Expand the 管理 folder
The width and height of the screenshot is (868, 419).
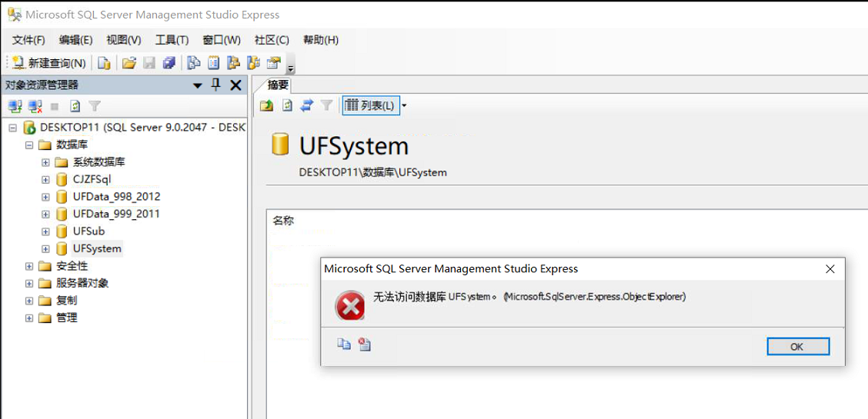click(x=29, y=318)
